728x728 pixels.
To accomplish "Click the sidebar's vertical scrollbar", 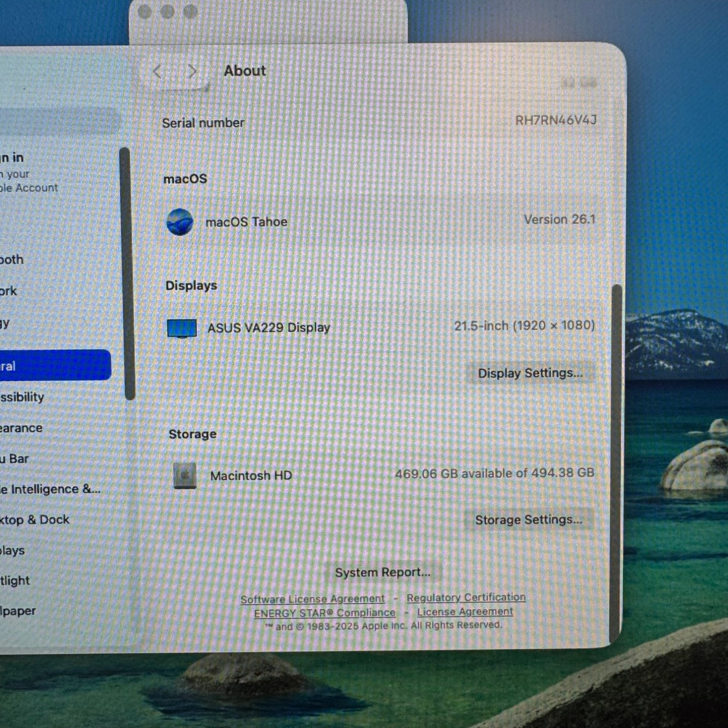I will click(127, 274).
